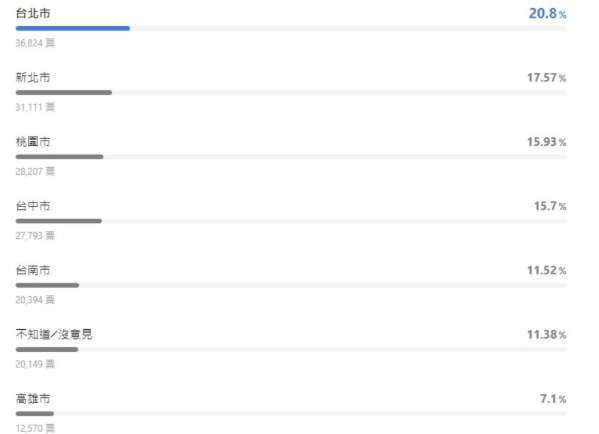Select the 台中市 poll option
The width and height of the screenshot is (599, 434).
coord(33,206)
